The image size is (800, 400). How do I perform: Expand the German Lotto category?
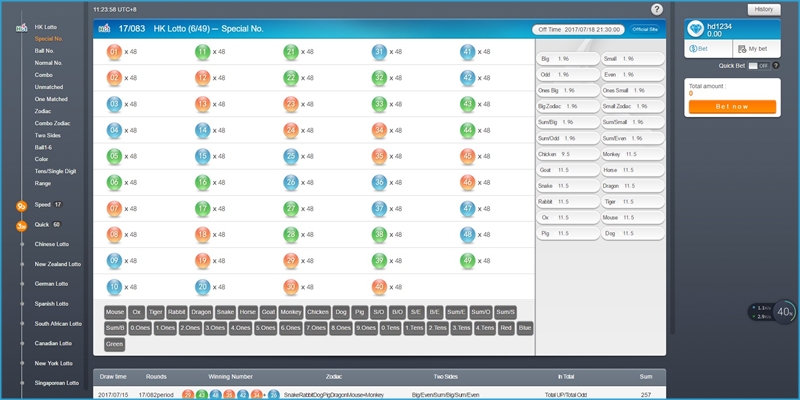tap(50, 284)
